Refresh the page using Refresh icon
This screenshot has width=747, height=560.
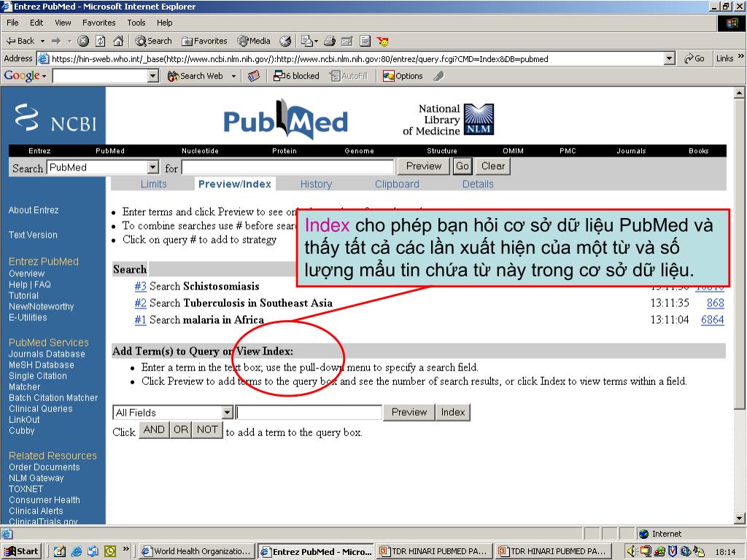click(101, 41)
